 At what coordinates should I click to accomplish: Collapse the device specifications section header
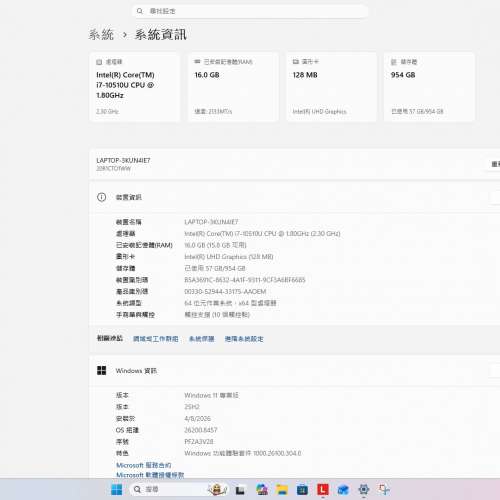pyautogui.click(x=295, y=197)
